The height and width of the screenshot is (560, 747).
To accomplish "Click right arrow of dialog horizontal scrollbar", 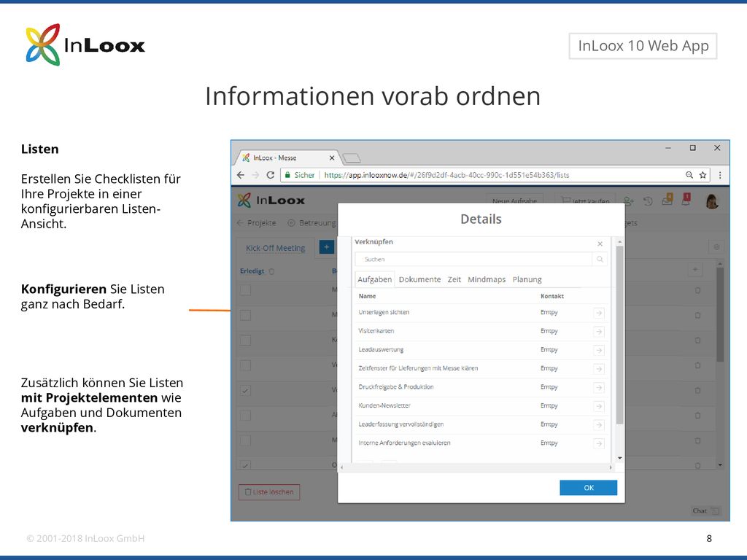I will click(x=611, y=467).
